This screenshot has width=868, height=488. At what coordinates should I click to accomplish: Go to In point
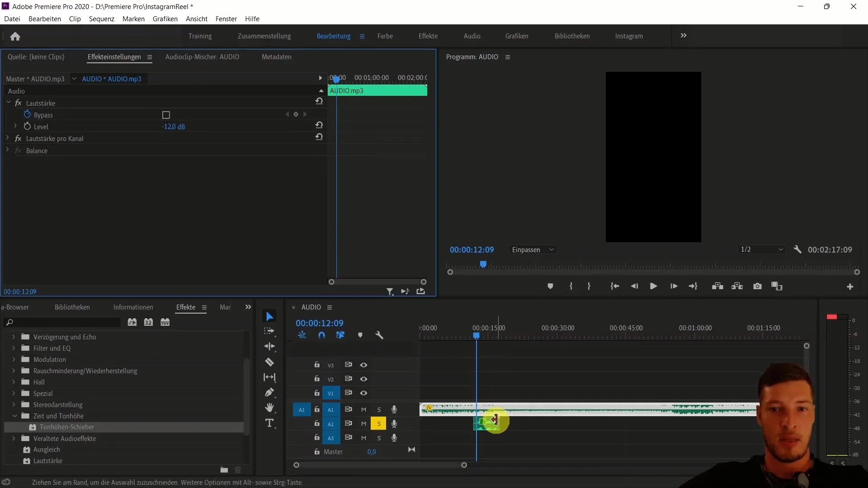click(x=614, y=286)
